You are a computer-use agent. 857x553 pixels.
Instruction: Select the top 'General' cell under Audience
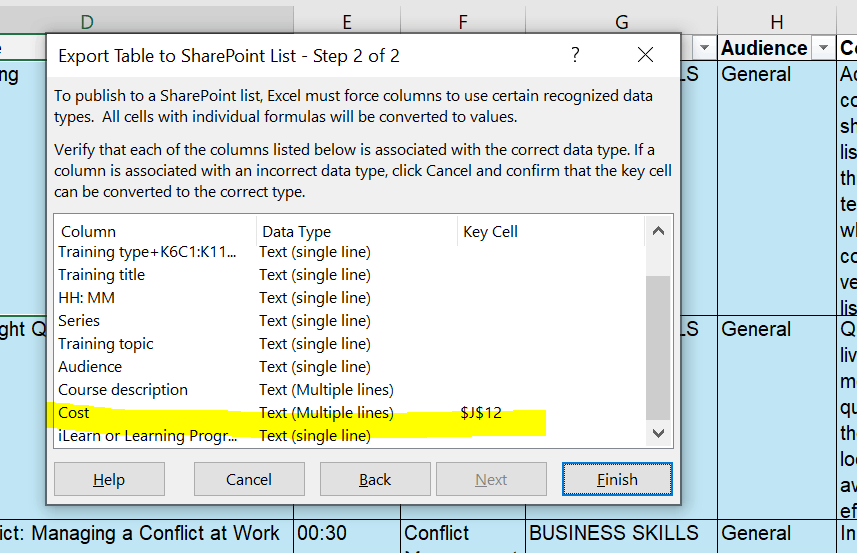pos(777,187)
